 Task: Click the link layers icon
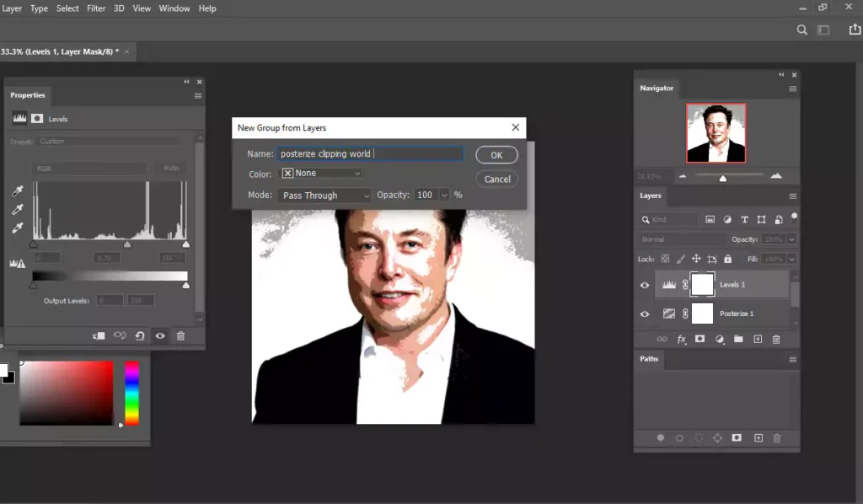(x=662, y=339)
